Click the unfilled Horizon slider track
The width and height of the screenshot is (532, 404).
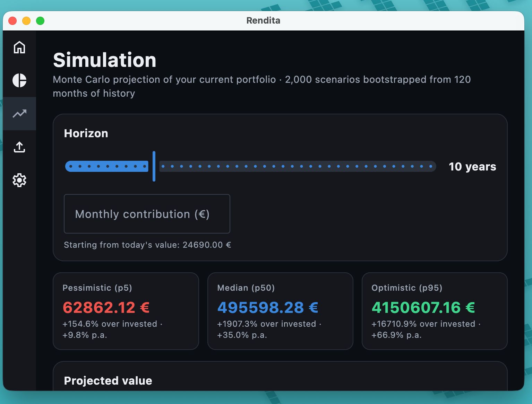point(298,166)
